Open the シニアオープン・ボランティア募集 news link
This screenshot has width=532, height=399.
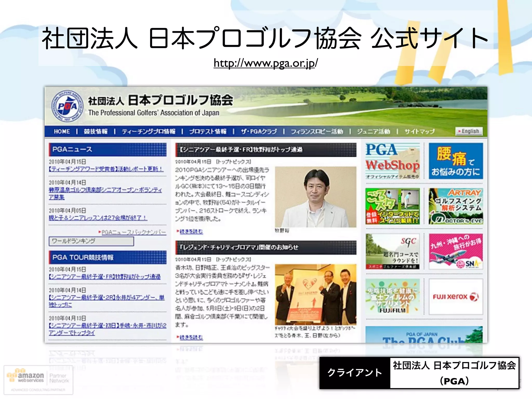pos(105,193)
